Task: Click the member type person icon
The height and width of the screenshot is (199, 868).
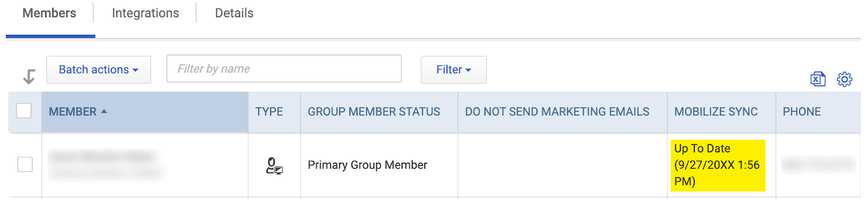Action: pyautogui.click(x=275, y=165)
